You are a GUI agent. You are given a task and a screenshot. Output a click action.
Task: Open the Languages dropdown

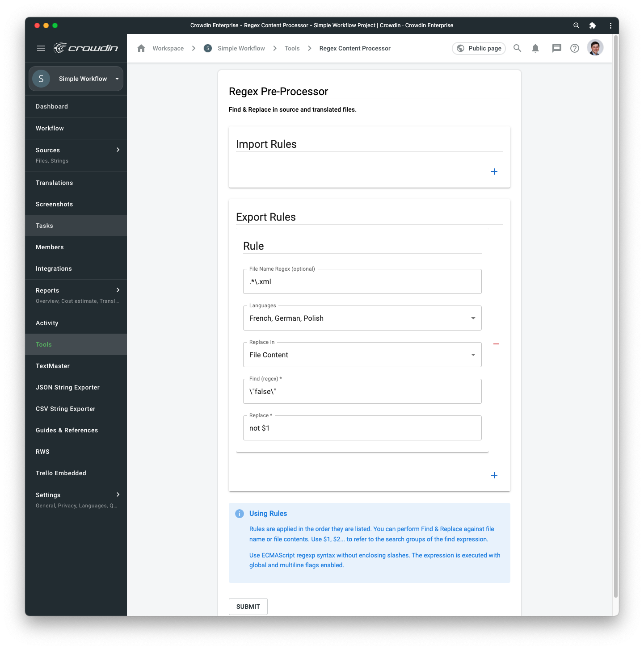362,318
